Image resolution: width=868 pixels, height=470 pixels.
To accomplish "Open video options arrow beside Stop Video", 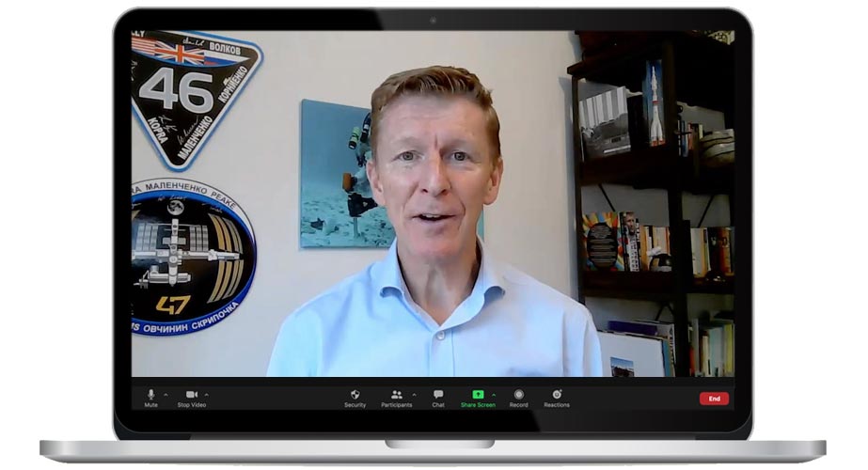I will click(x=207, y=395).
